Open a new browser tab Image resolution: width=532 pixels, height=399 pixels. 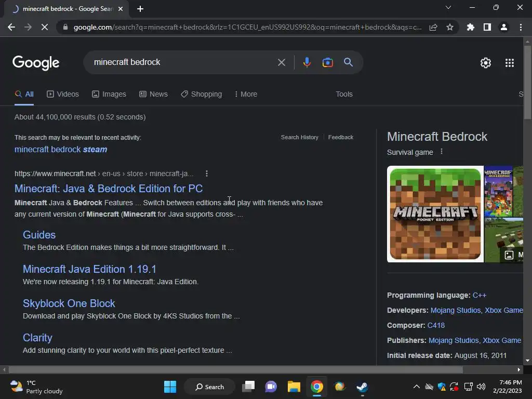(x=140, y=9)
